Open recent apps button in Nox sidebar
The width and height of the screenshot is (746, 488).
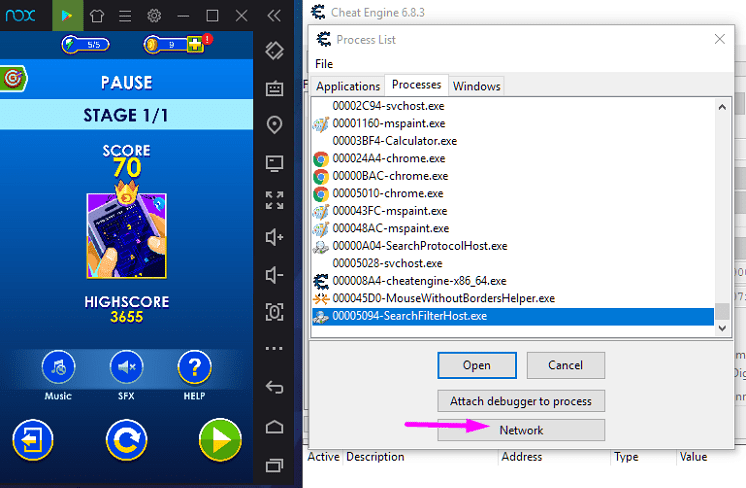tap(275, 465)
